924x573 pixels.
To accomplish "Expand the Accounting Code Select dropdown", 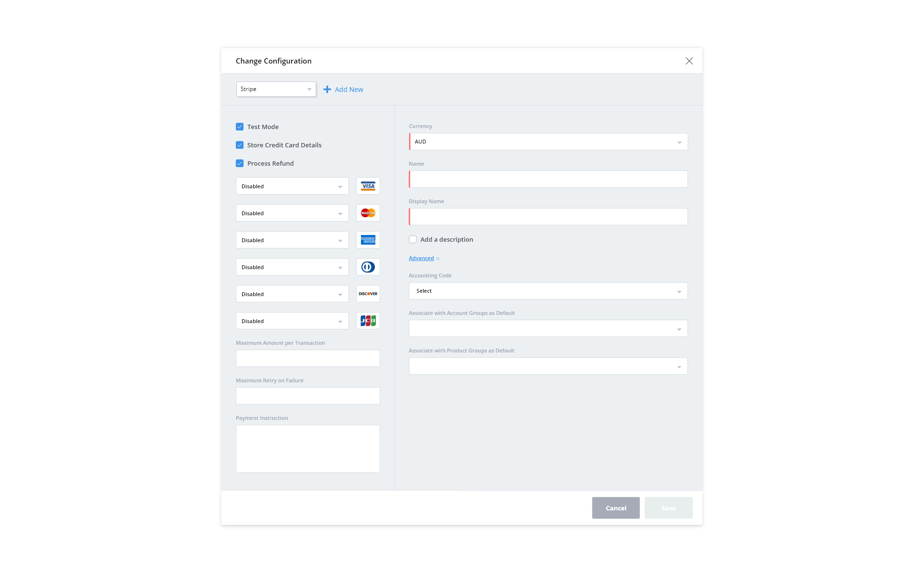I will point(548,291).
